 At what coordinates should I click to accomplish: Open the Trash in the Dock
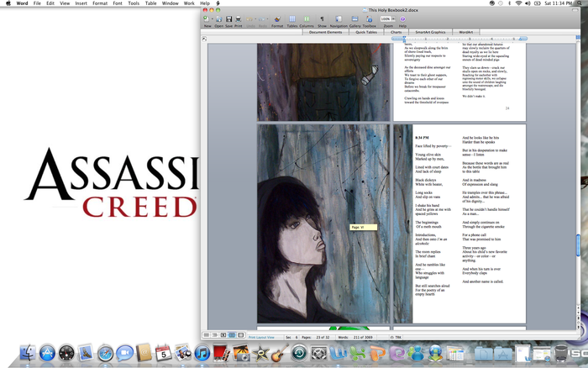click(561, 354)
